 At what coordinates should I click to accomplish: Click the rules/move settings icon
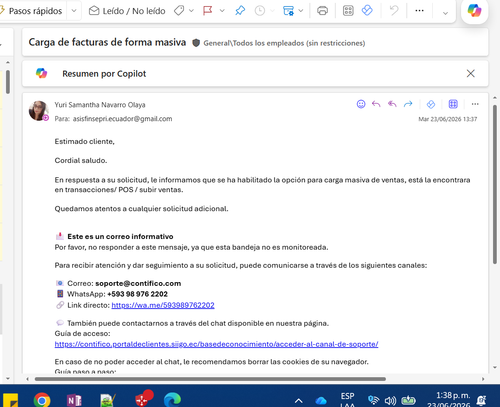(x=288, y=11)
